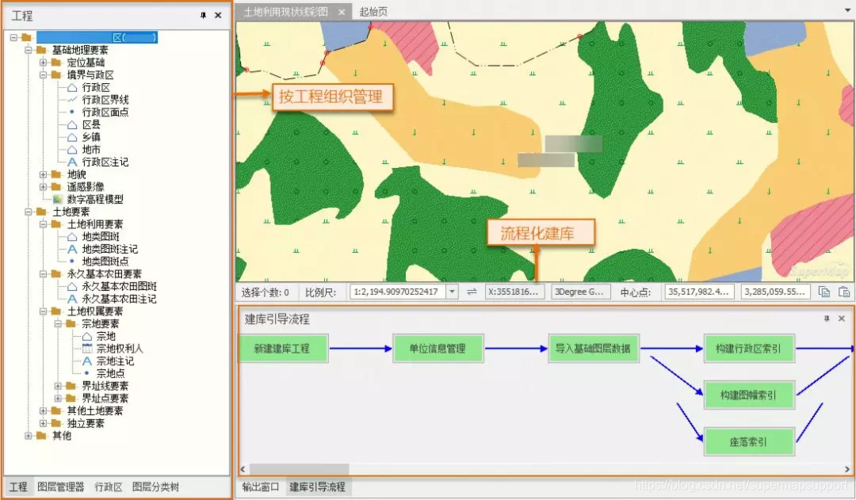
Task: Select the 行政区 polygon layer icon
Action: [72, 87]
